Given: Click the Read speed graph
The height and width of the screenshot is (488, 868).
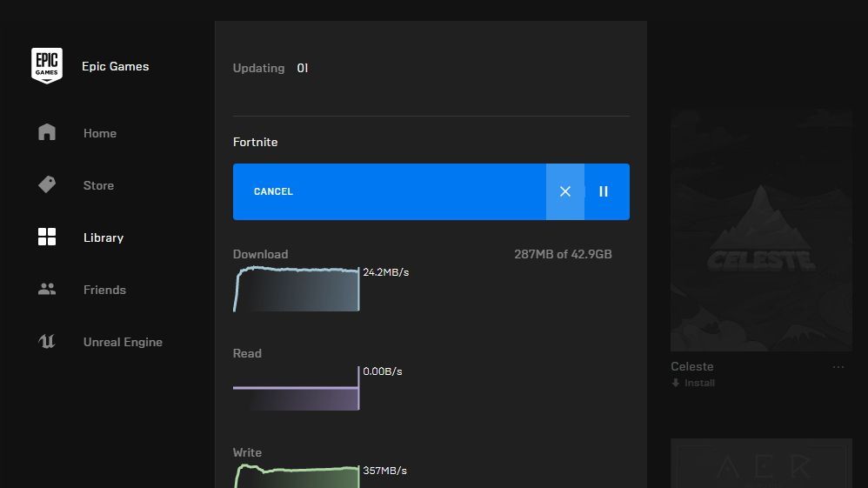Looking at the screenshot, I should pyautogui.click(x=297, y=388).
